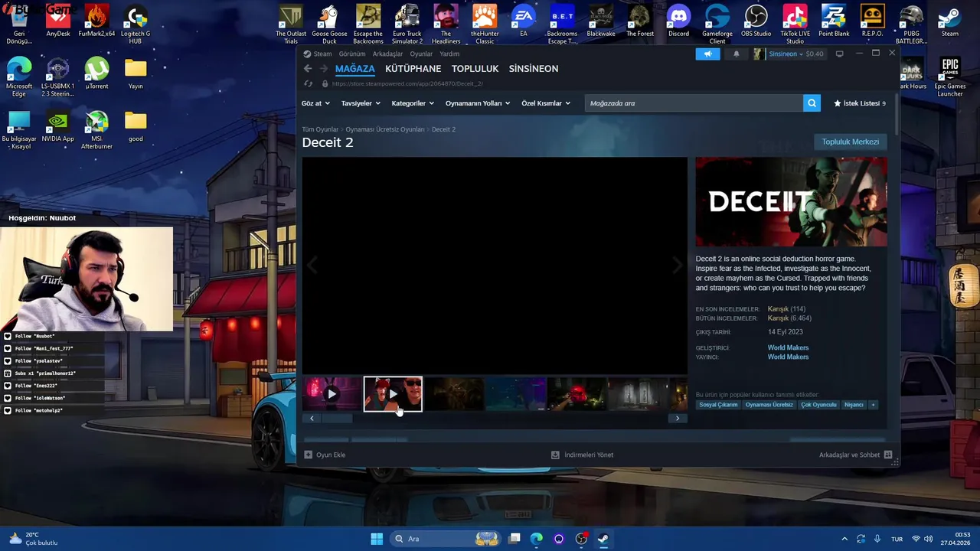Click the Mağazada ara search field
This screenshot has height=551, width=980.
[694, 103]
